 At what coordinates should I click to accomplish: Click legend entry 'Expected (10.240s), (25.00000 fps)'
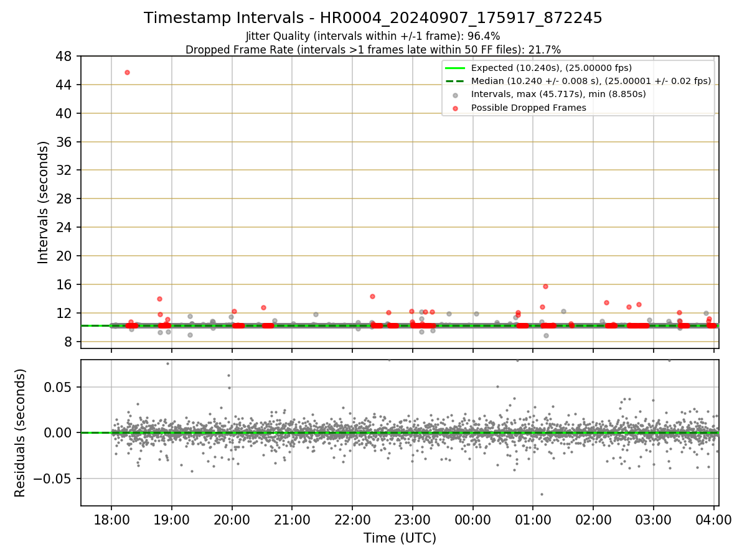pyautogui.click(x=552, y=68)
